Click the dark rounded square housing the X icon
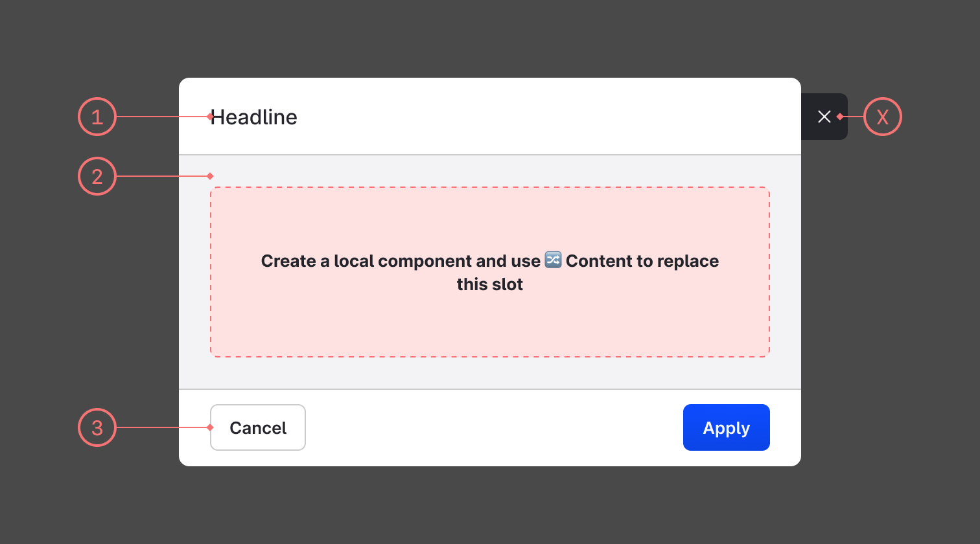The image size is (980, 544). click(824, 117)
